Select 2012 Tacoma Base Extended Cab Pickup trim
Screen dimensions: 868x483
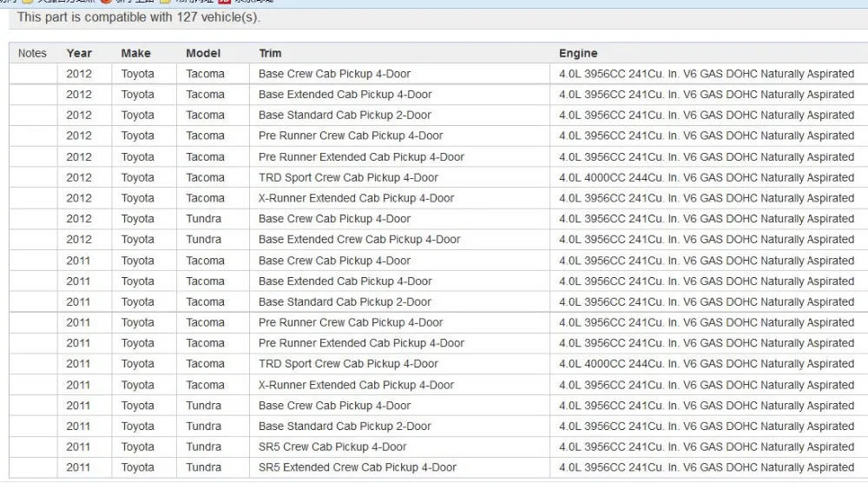point(345,94)
